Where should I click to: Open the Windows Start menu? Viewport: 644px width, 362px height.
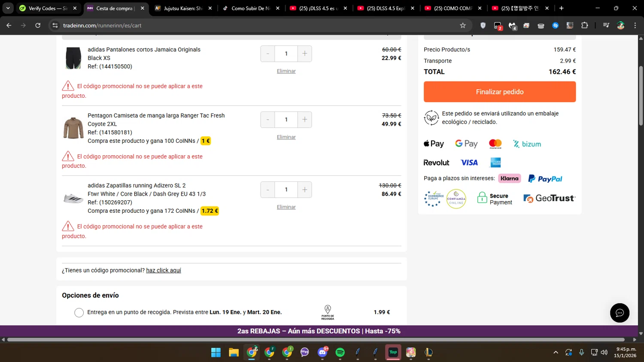pyautogui.click(x=216, y=353)
